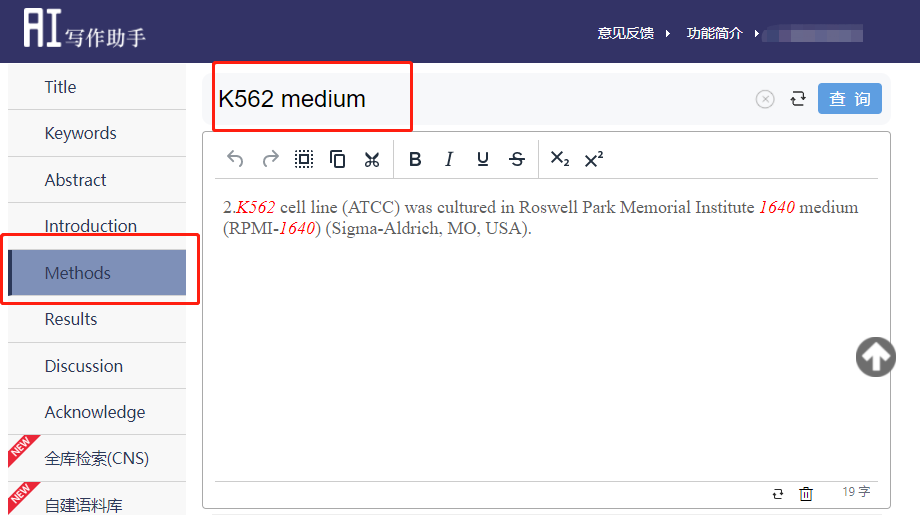Click the sentence about K562 cell line

[x=540, y=218]
